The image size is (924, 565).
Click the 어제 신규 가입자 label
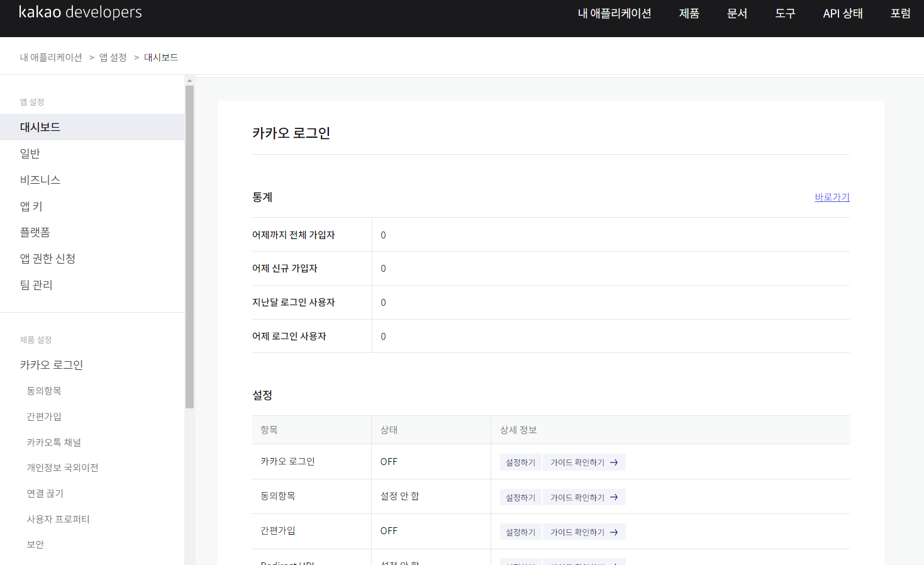click(x=285, y=268)
